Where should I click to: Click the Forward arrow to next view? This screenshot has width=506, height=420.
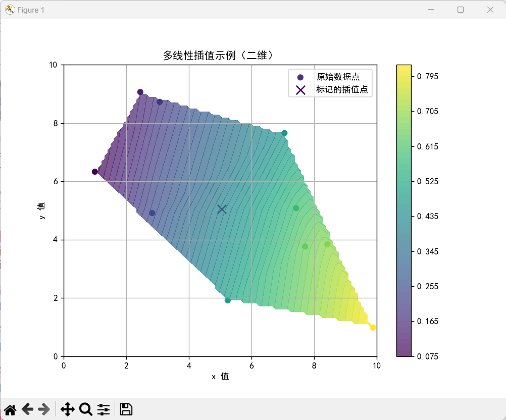(x=44, y=409)
